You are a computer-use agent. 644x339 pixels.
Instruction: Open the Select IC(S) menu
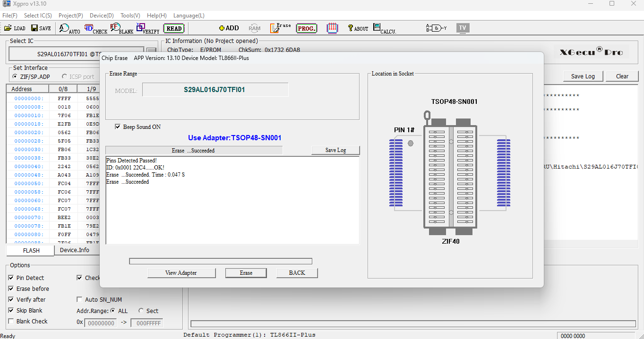click(x=38, y=16)
